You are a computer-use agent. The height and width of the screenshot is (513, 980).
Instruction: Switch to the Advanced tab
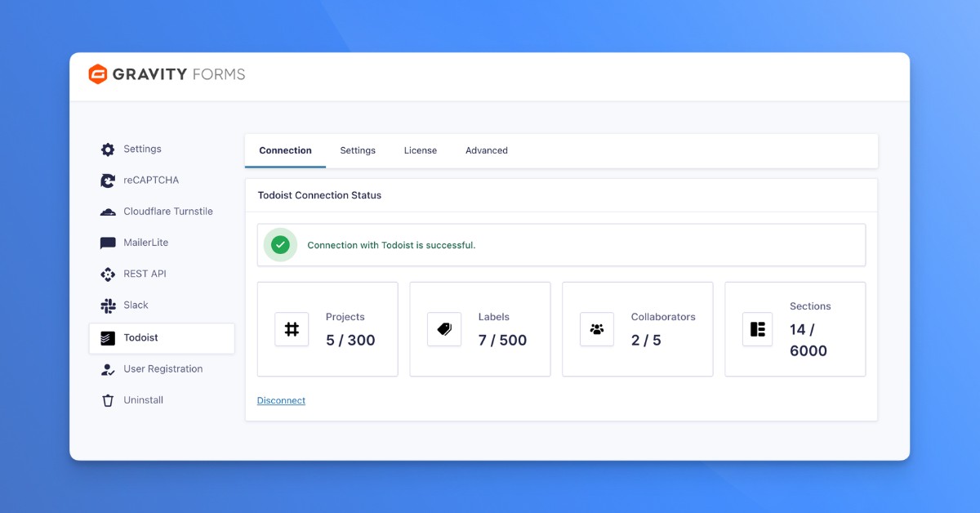[486, 150]
